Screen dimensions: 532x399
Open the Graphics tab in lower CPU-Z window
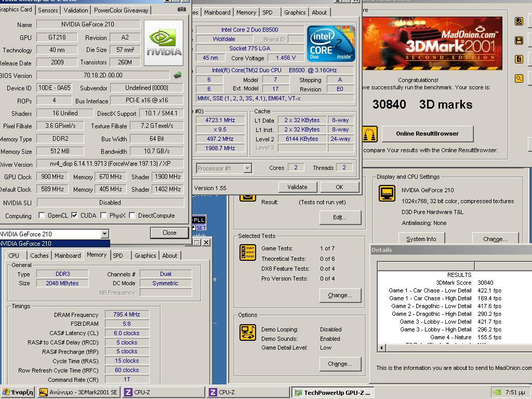(145, 256)
